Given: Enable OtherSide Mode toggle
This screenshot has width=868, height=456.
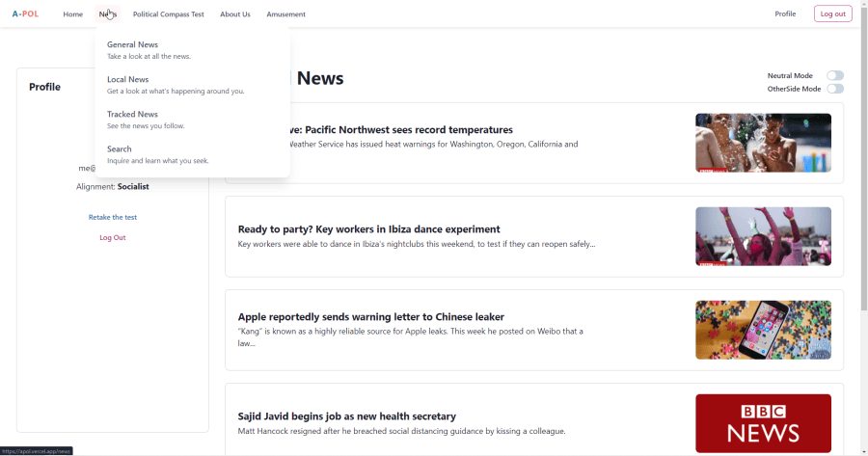Looking at the screenshot, I should 835,89.
